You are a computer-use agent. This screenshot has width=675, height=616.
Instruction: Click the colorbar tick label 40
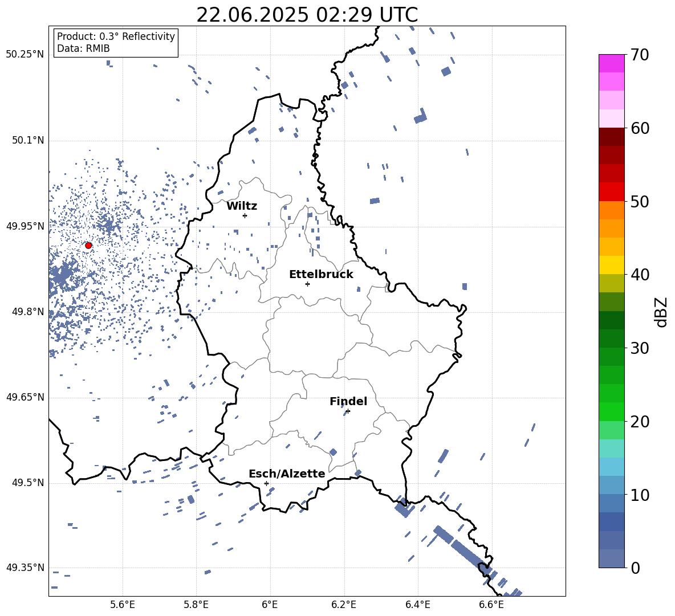pos(640,275)
